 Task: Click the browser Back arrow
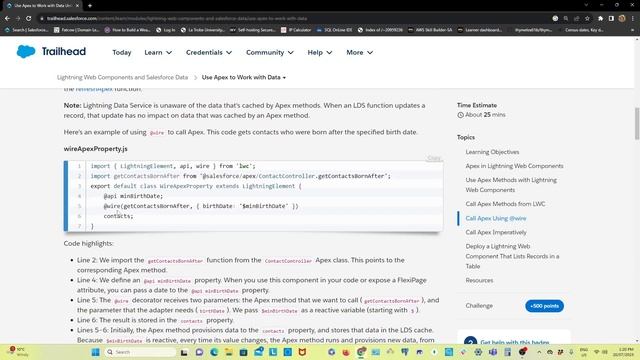pyautogui.click(x=7, y=18)
